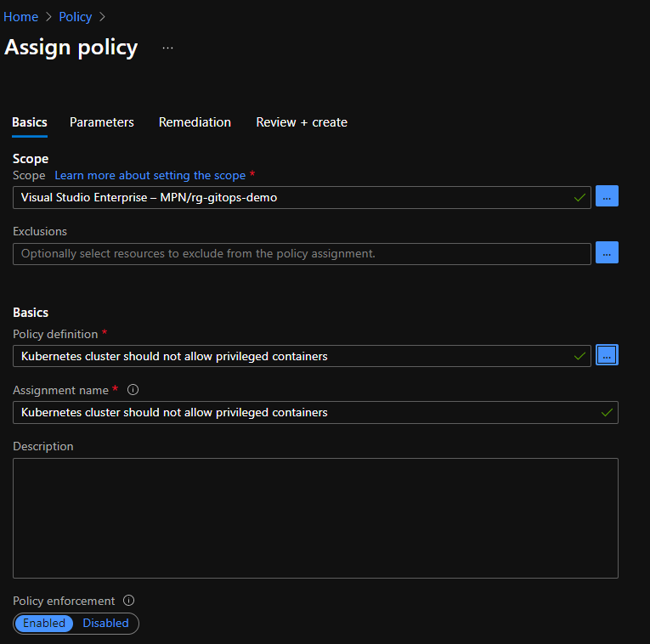Set policy enforcement to Enabled
This screenshot has width=650, height=644.
pos(44,624)
